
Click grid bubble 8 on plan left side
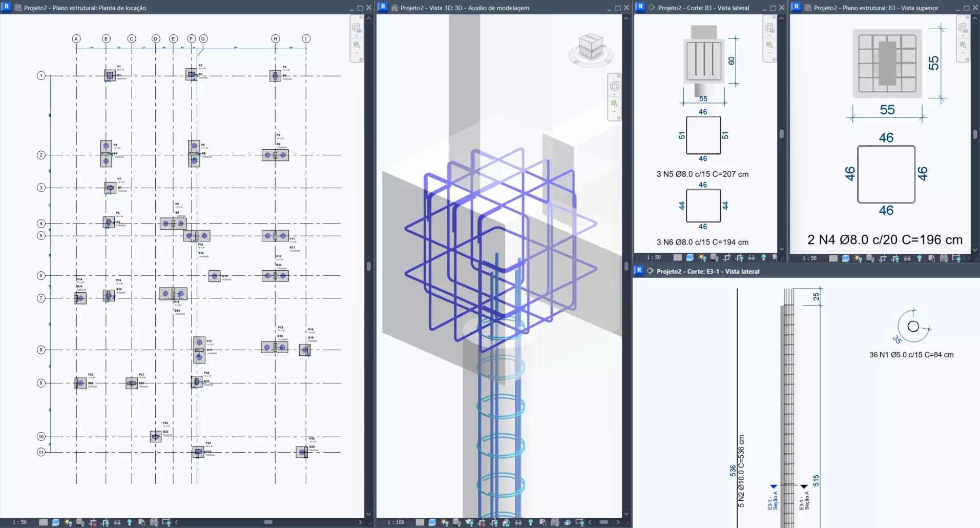[x=41, y=350]
